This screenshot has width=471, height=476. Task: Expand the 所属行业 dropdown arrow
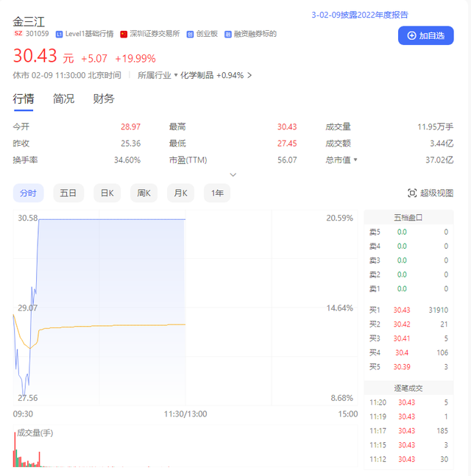(x=176, y=75)
